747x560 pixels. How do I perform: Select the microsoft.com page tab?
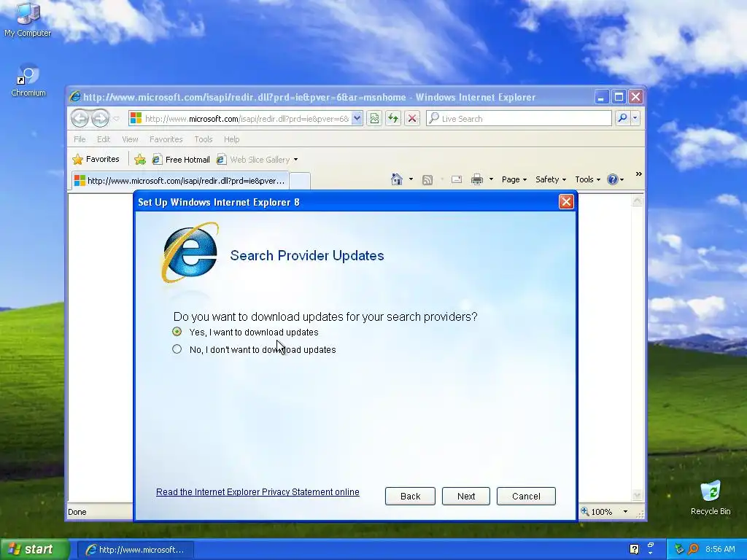(x=181, y=181)
